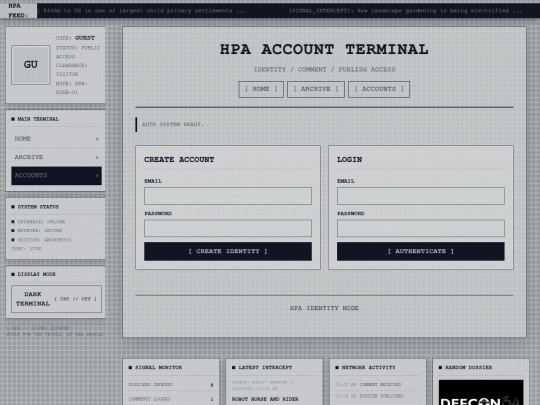Focus the Login password field
Viewport: 540px width, 405px height.
(421, 228)
